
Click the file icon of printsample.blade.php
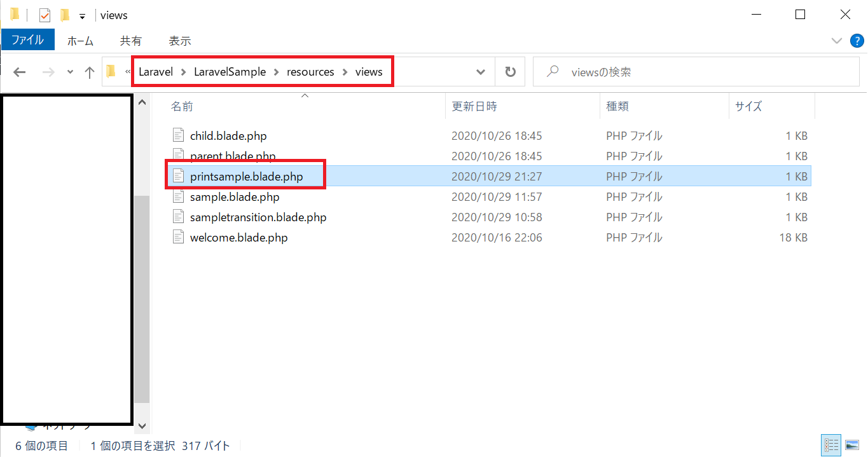click(x=178, y=175)
